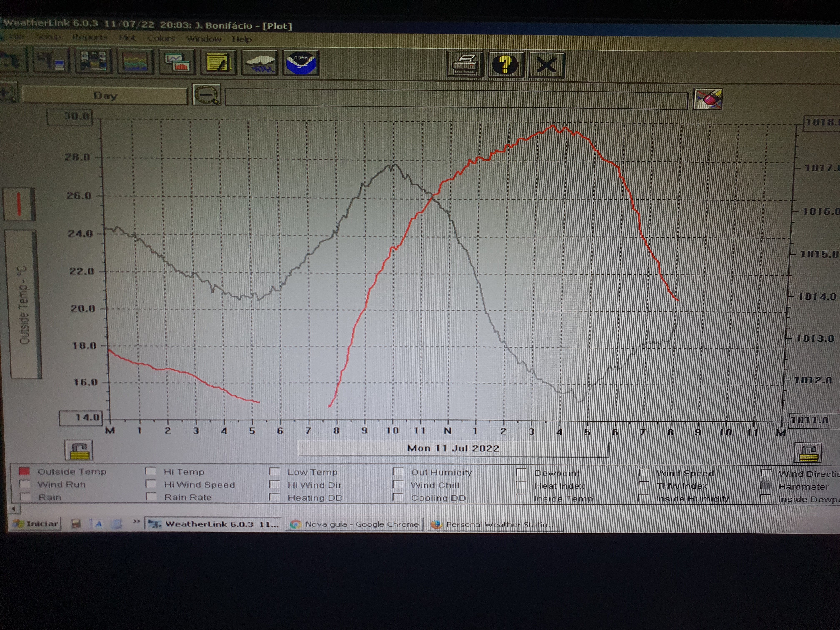Open the yellow Notes/Database toolbar icon

point(219,63)
